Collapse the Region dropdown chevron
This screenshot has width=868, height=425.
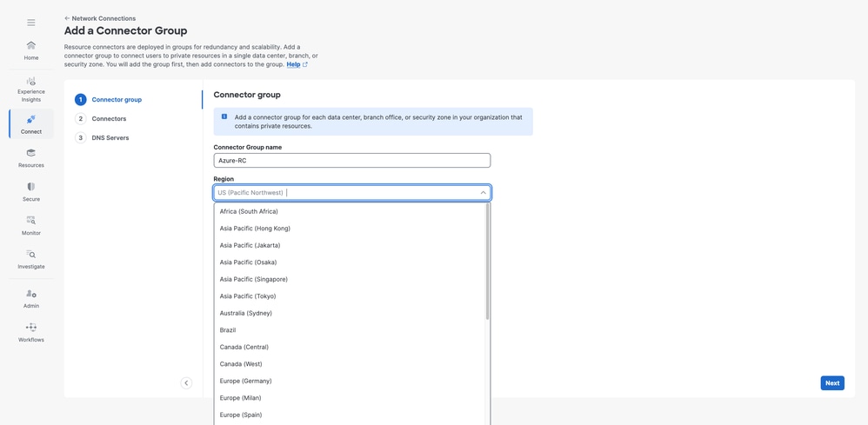(x=484, y=193)
